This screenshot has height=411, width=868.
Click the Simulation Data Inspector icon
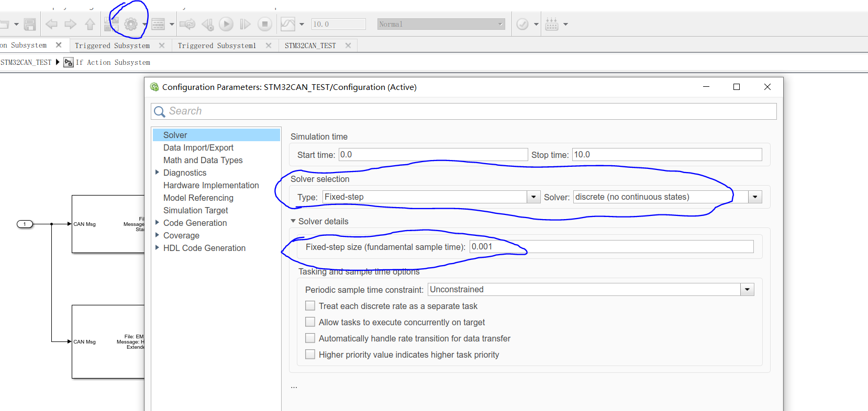288,24
